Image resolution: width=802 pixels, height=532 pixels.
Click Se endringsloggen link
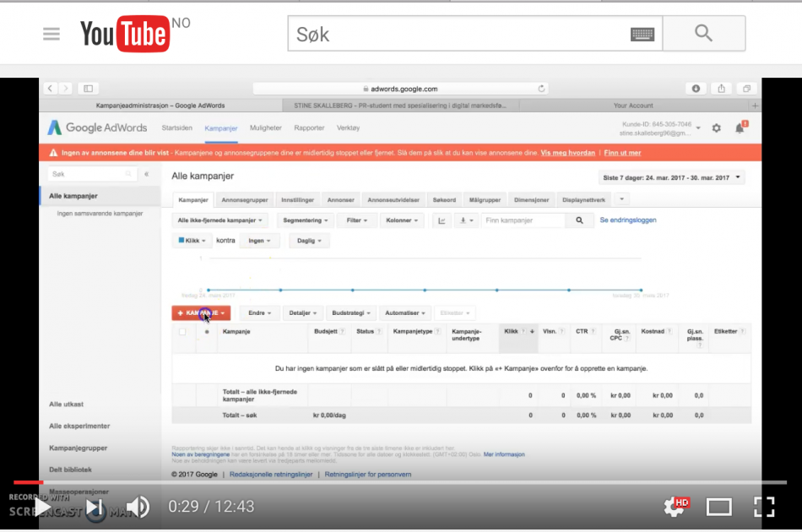(x=627, y=220)
